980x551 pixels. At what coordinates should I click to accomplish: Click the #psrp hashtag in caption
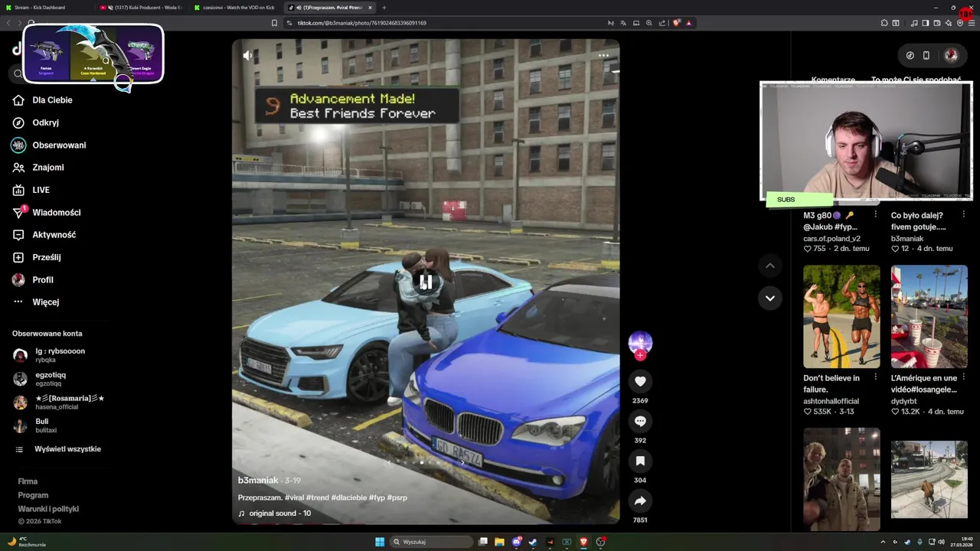click(397, 497)
